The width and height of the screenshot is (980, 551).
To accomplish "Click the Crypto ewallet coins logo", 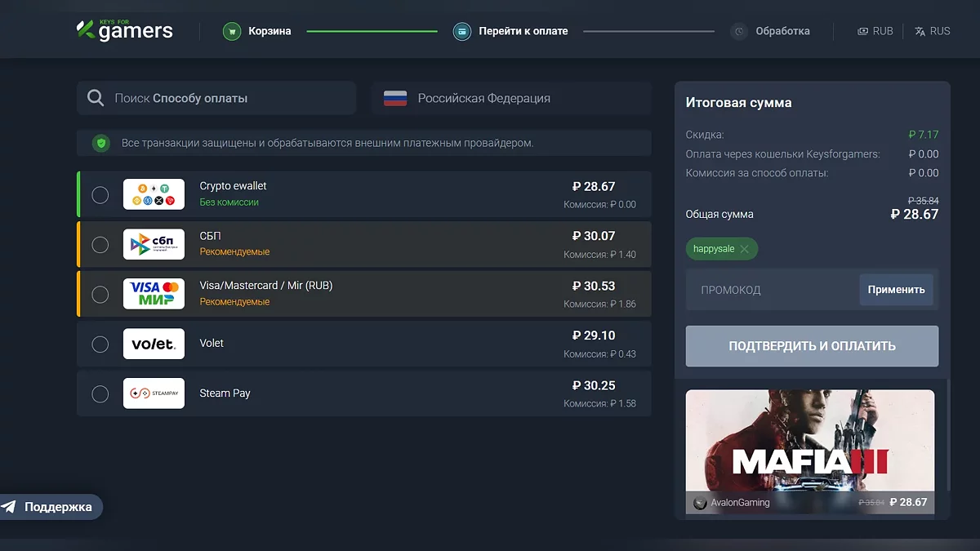I will point(154,194).
